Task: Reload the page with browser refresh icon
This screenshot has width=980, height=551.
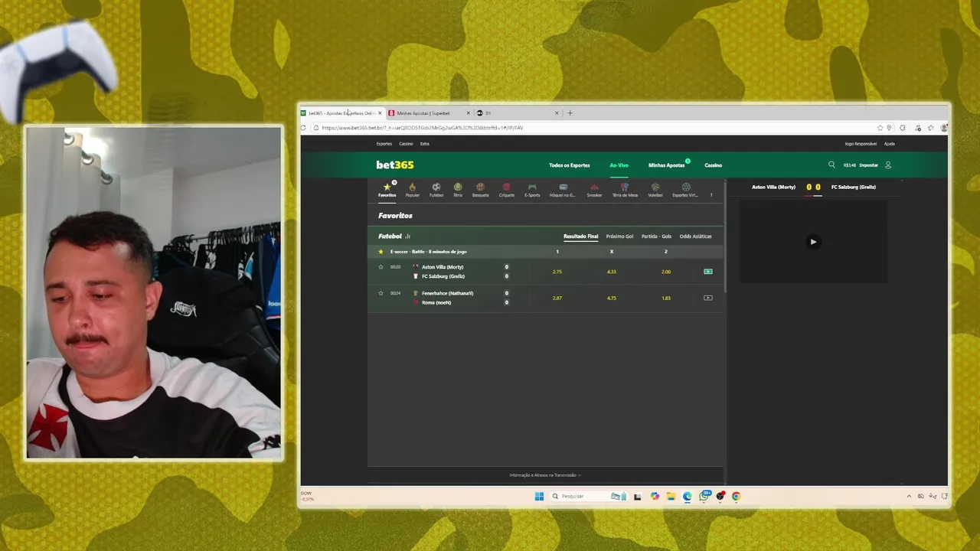Action: pos(303,128)
